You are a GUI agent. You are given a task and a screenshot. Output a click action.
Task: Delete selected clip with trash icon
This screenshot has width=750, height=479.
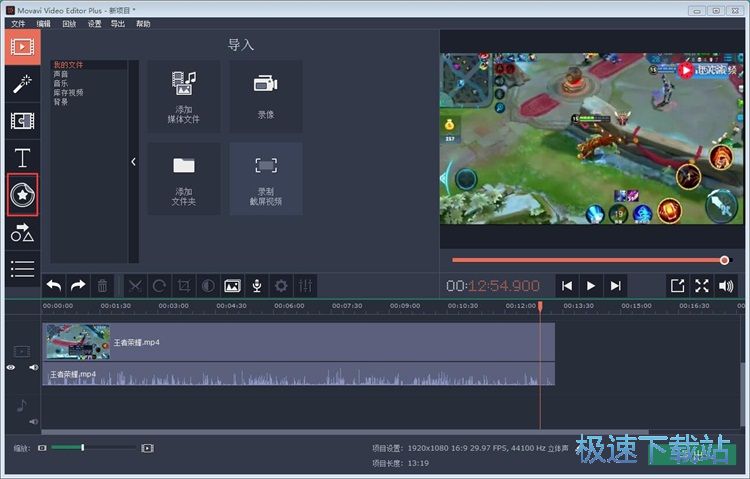(x=102, y=286)
